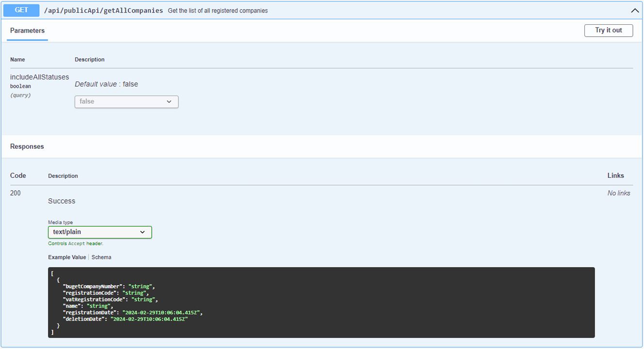Select the Example Value tab
The width and height of the screenshot is (644, 349).
pyautogui.click(x=67, y=257)
